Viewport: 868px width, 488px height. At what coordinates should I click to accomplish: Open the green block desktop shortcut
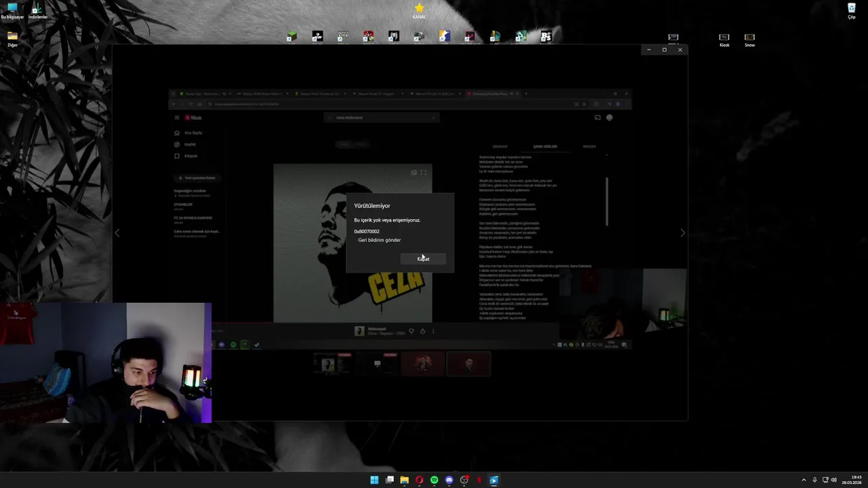(x=292, y=37)
